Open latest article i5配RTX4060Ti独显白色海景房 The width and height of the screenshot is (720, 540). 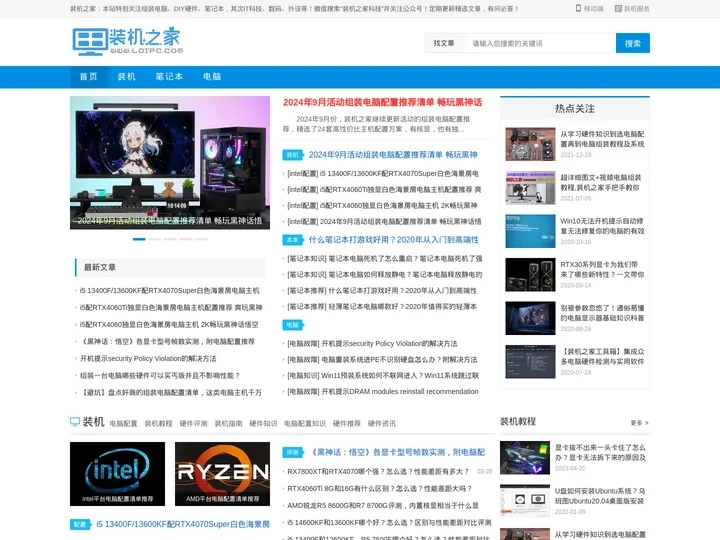(x=171, y=308)
